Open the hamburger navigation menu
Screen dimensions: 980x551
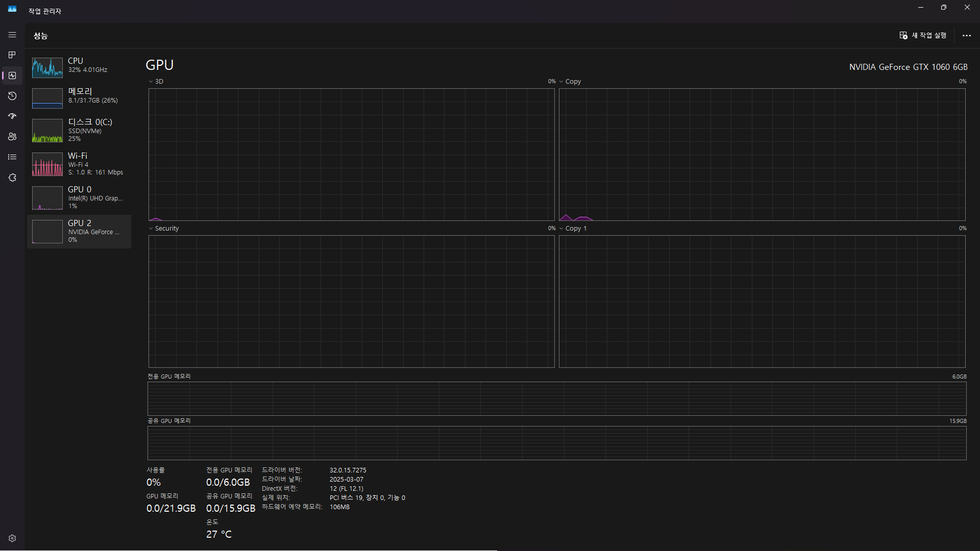[12, 35]
